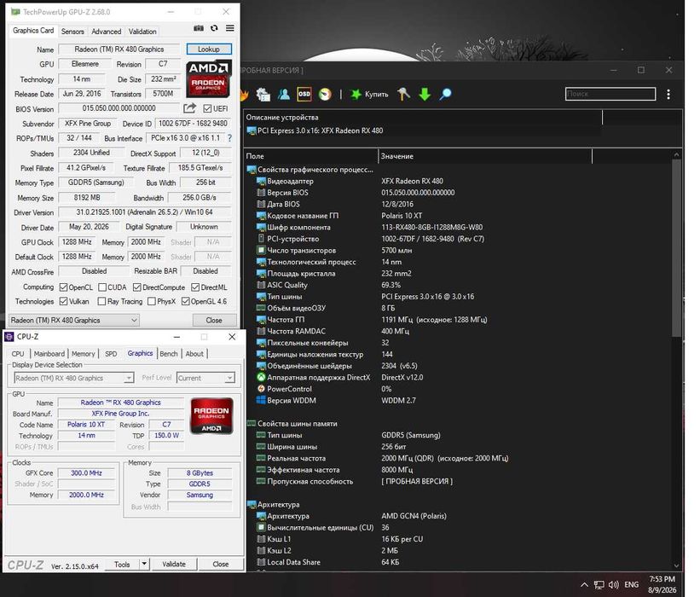700x597 pixels.
Task: Click the key-shaped icon in AIDA64 toolbar
Action: [x=403, y=94]
